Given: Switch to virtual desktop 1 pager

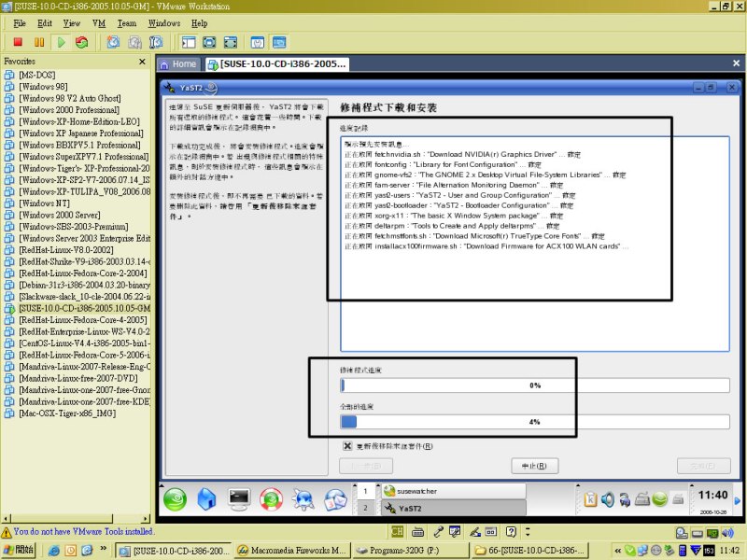Looking at the screenshot, I should (x=365, y=491).
